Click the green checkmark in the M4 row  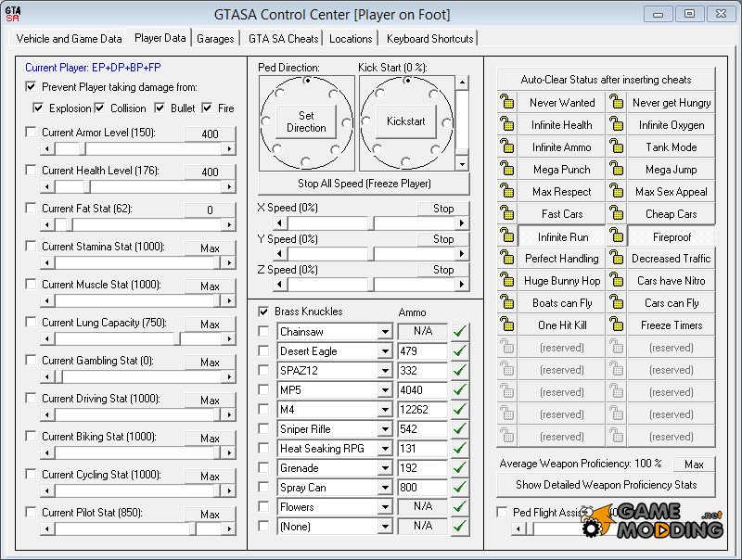459,409
